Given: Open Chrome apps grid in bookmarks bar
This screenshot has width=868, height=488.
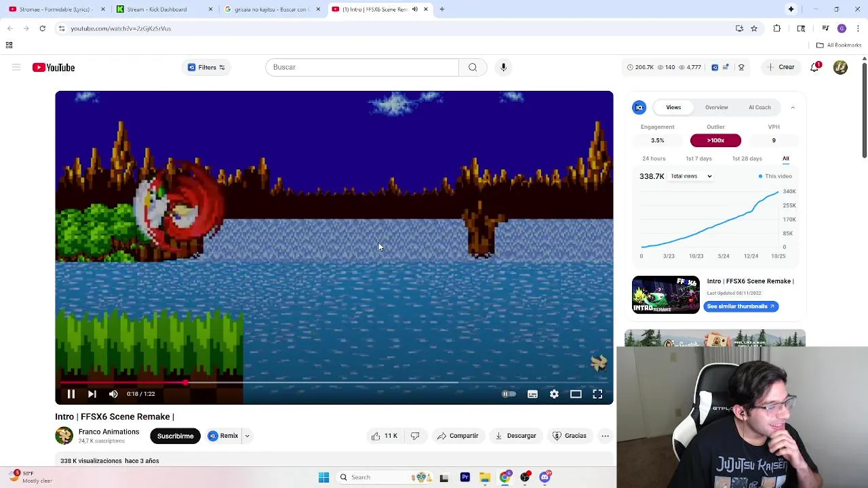Looking at the screenshot, I should tap(9, 45).
